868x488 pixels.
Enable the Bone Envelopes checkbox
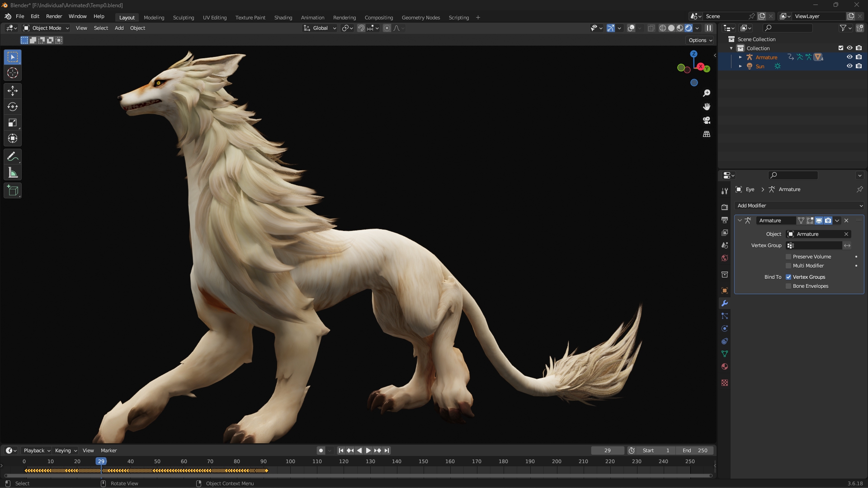coord(788,286)
